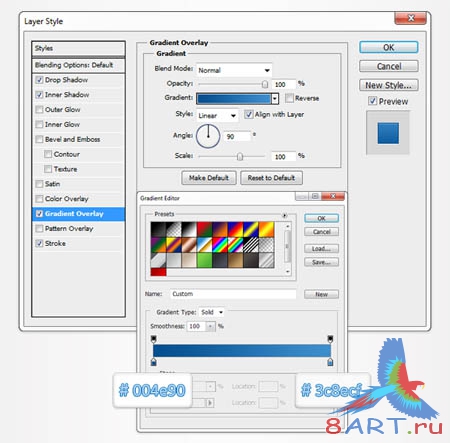
Task: Toggle Align with Layer checkbox
Action: (x=248, y=114)
